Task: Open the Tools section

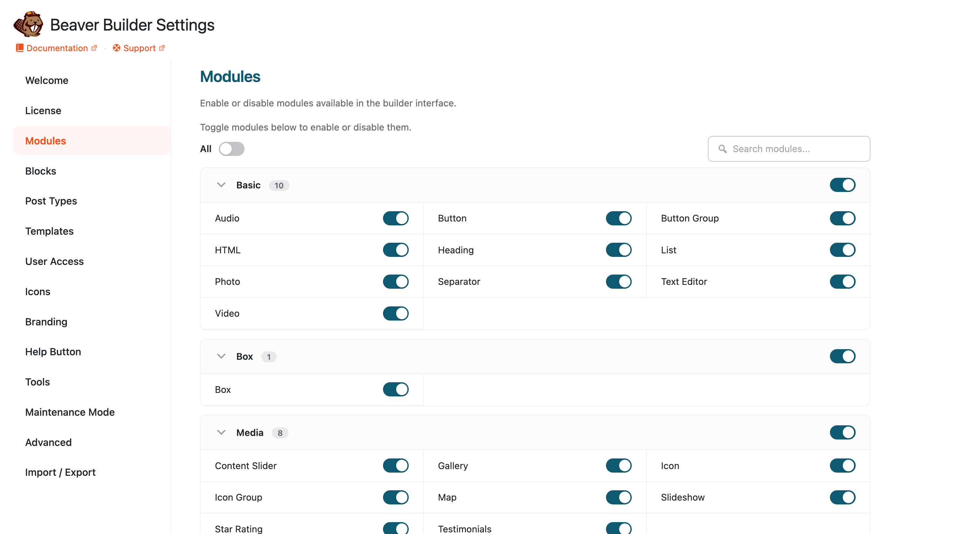Action: [x=92, y=382]
